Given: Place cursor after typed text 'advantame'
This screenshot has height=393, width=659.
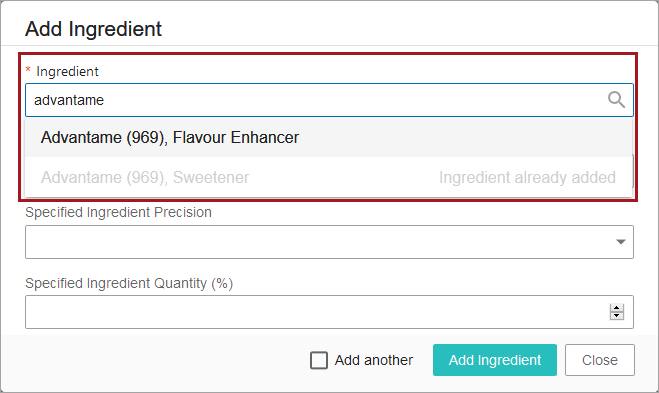Looking at the screenshot, I should [105, 100].
